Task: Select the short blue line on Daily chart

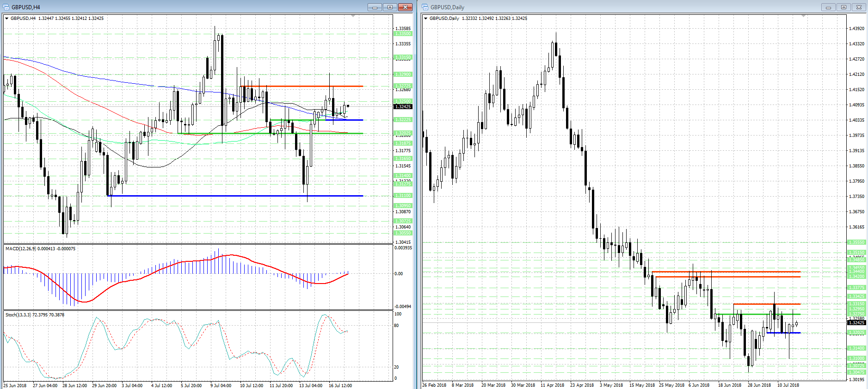Action: (783, 333)
